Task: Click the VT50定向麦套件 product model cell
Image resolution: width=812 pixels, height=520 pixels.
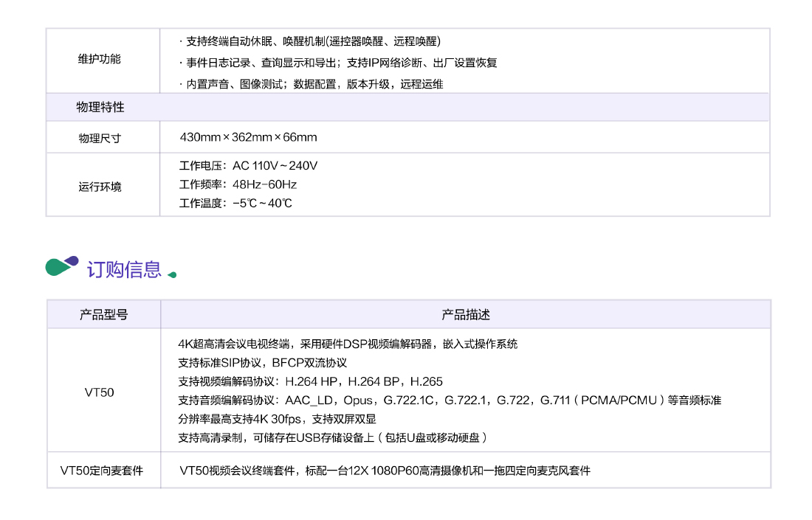Action: pos(103,471)
